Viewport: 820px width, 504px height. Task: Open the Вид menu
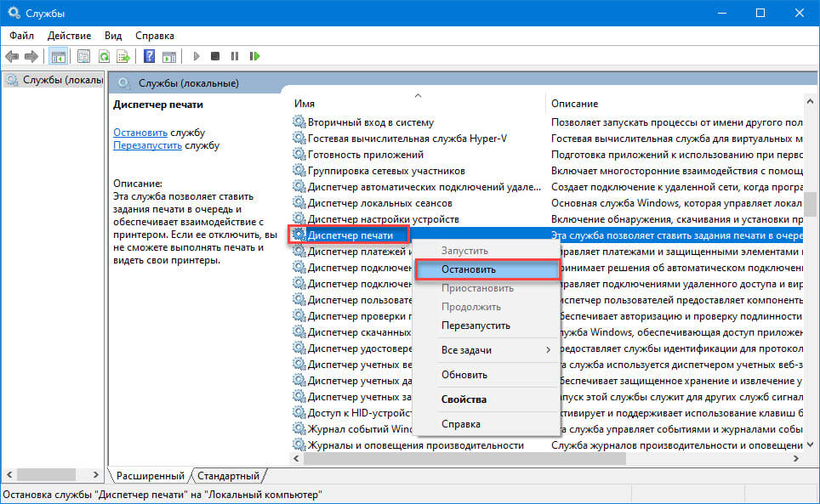click(x=112, y=35)
